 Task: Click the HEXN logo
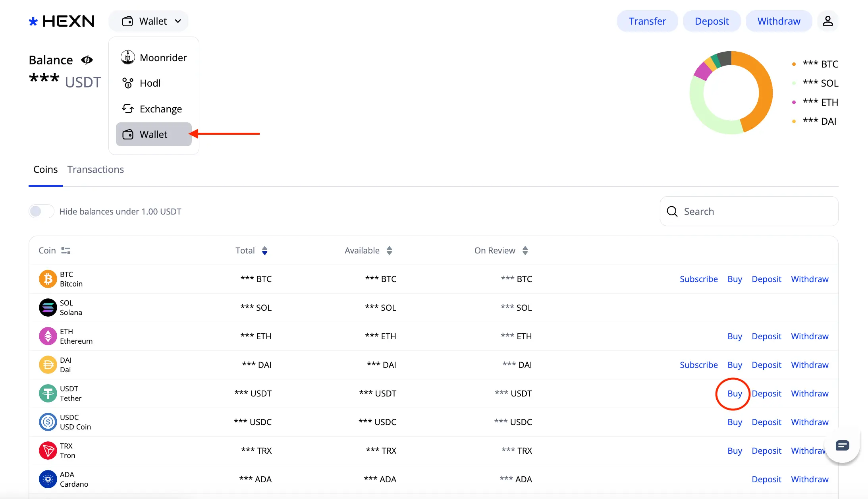point(62,21)
